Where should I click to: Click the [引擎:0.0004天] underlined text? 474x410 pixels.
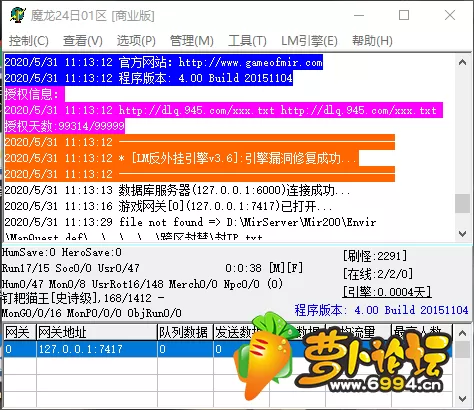387,292
